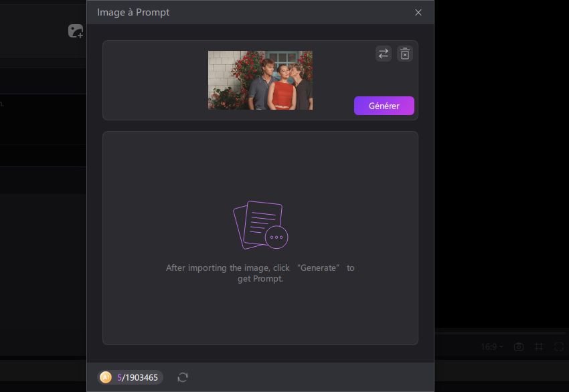Refresh AI credits with the circular arrows icon

tap(183, 377)
